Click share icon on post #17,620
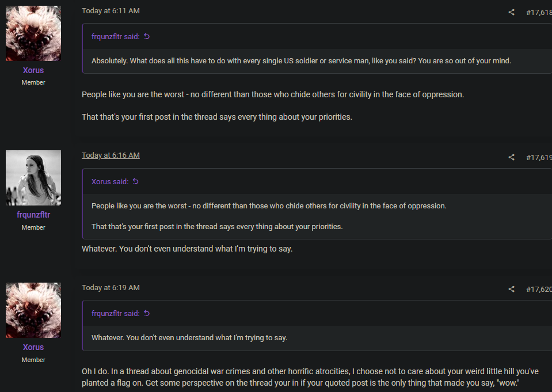Image resolution: width=552 pixels, height=392 pixels. click(x=512, y=289)
